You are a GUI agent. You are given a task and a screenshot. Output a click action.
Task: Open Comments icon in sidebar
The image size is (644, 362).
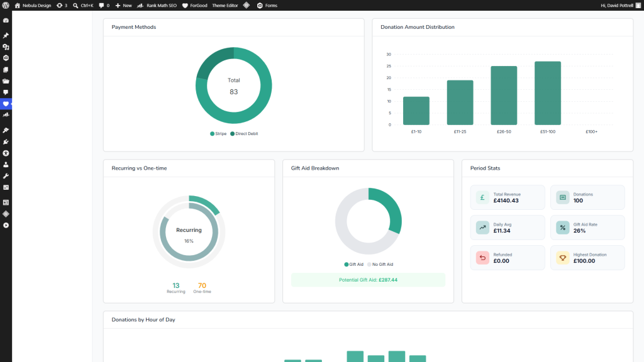(6, 93)
